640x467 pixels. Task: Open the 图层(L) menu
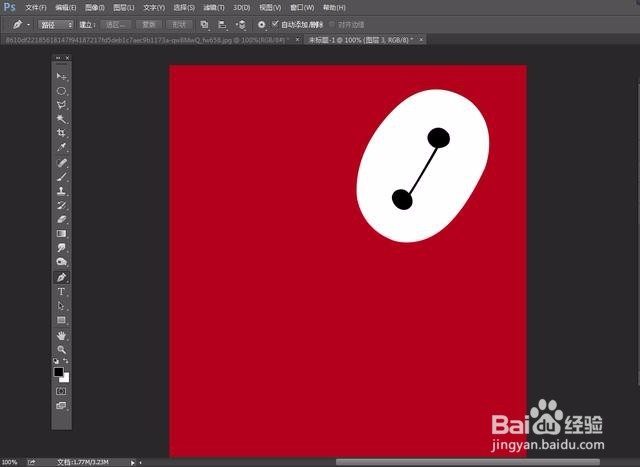click(124, 8)
